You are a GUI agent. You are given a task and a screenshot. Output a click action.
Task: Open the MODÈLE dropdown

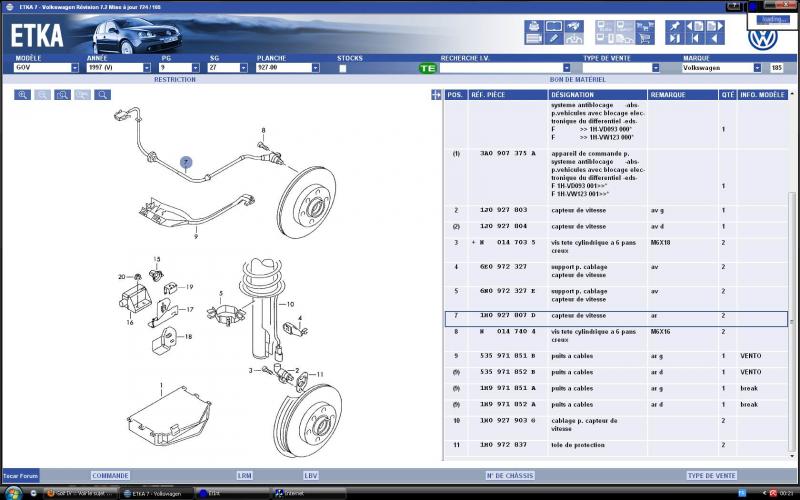tap(75, 68)
